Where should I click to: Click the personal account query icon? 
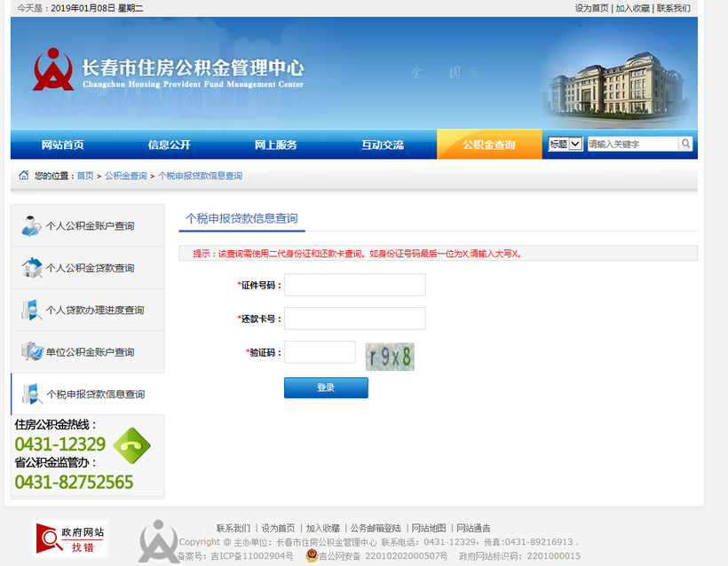31,225
